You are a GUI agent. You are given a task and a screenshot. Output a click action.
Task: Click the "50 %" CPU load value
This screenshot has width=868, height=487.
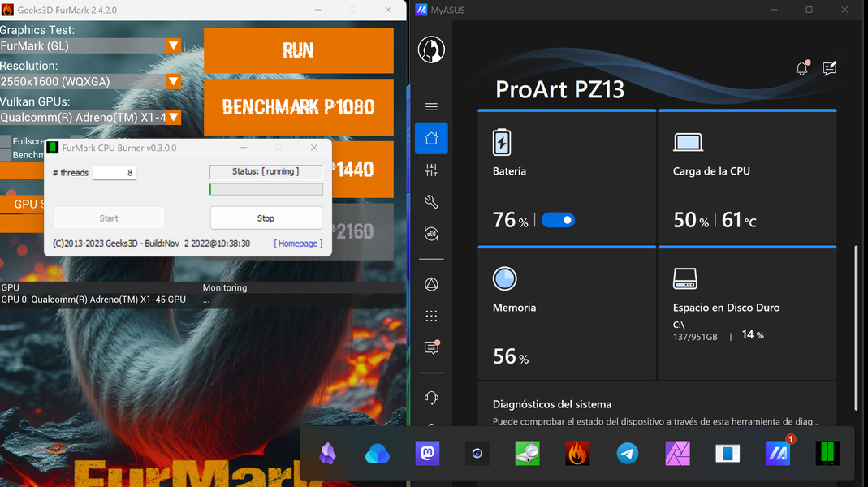[x=691, y=220]
